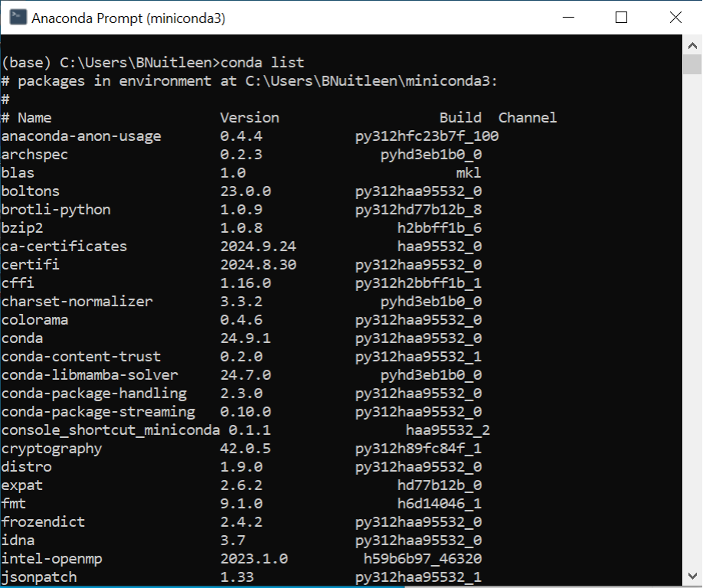Click version '2024.9.24' of ca-certificates
The height and width of the screenshot is (588, 703).
(x=258, y=247)
